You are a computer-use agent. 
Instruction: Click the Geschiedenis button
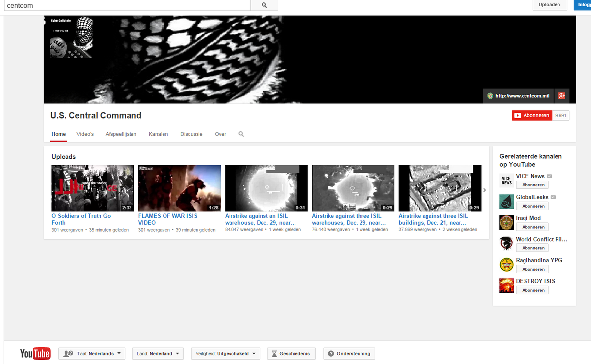click(291, 353)
